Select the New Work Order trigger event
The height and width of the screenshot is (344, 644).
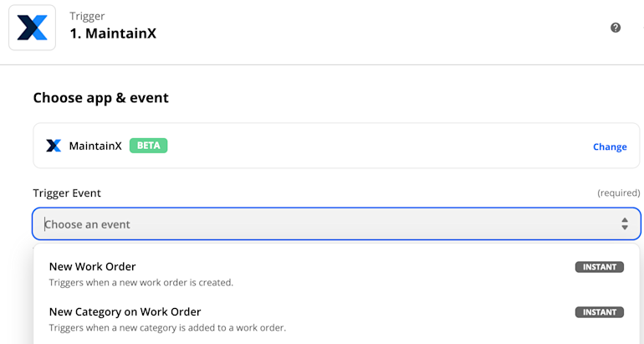(x=336, y=275)
